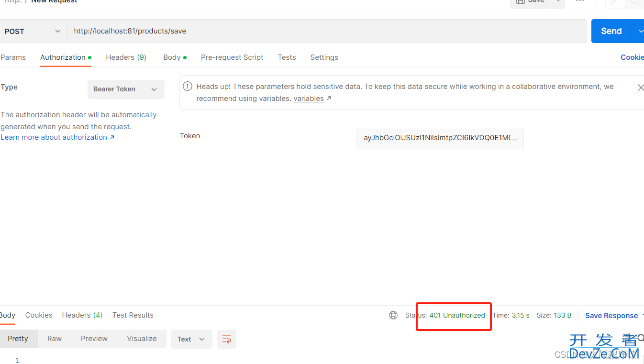The width and height of the screenshot is (644, 364).
Task: Open Learn more about authorization link
Action: 57,137
